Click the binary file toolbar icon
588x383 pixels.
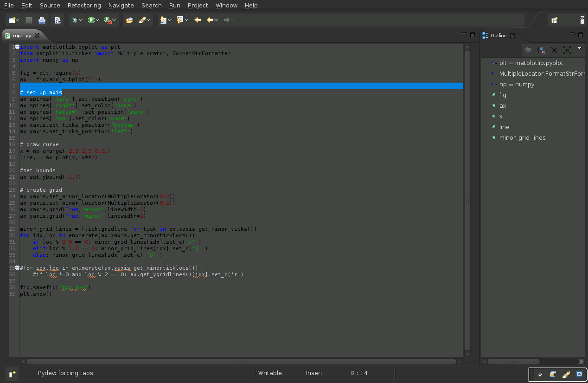click(x=57, y=20)
